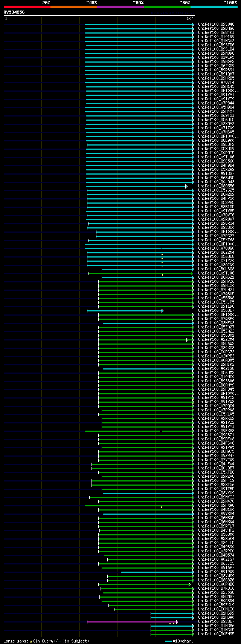Click the purple B9SBE7 alignment bar
Image resolution: width=241 pixels, height=644 pixels.
click(x=131, y=622)
